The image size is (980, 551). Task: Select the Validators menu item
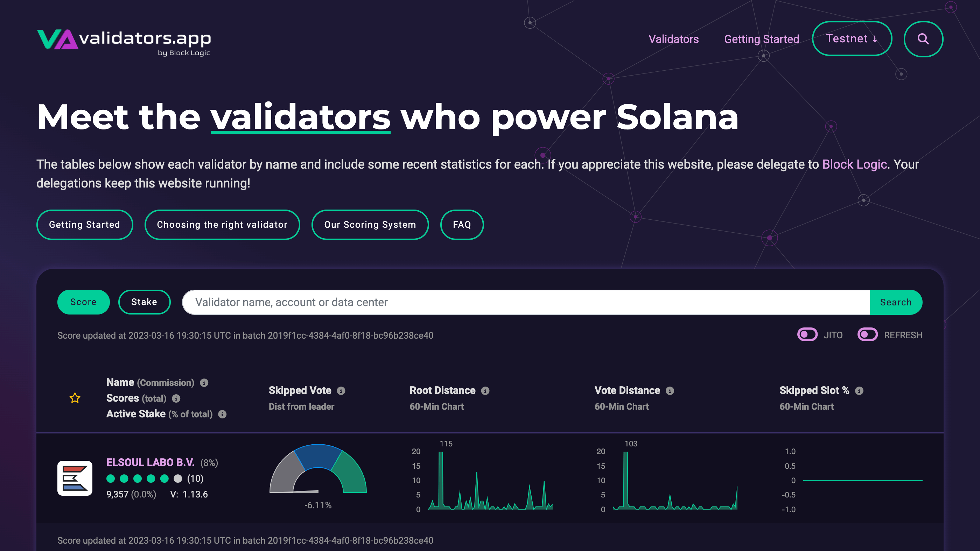(x=673, y=39)
